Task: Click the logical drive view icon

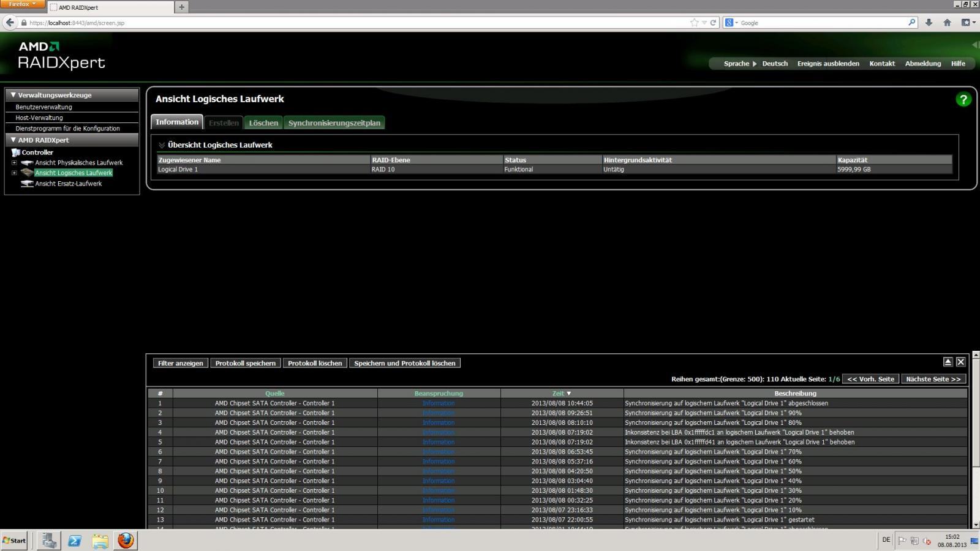Action: click(27, 173)
